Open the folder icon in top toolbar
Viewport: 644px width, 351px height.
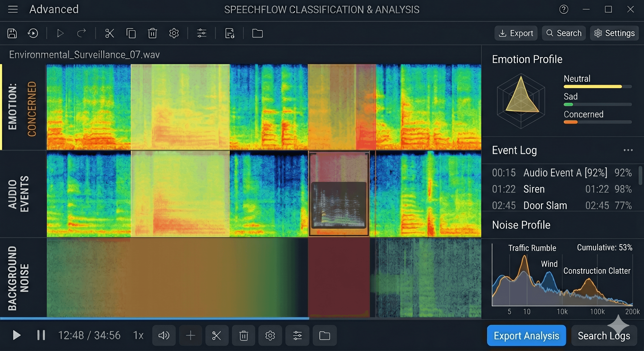pos(257,33)
